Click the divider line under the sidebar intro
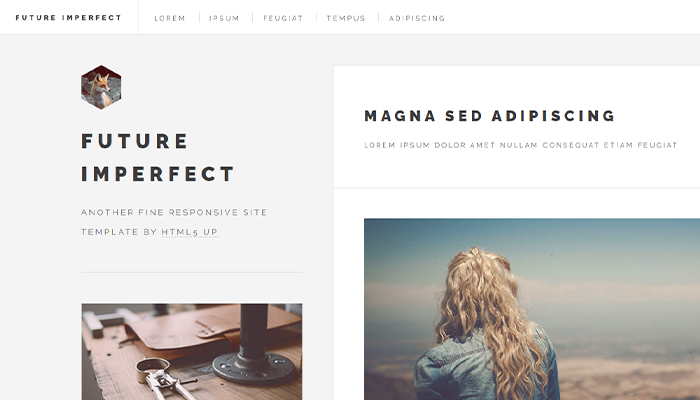 [192, 272]
